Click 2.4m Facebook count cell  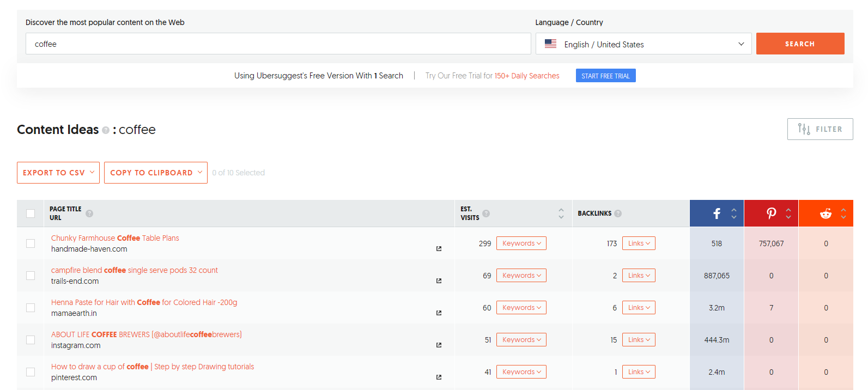coord(717,372)
